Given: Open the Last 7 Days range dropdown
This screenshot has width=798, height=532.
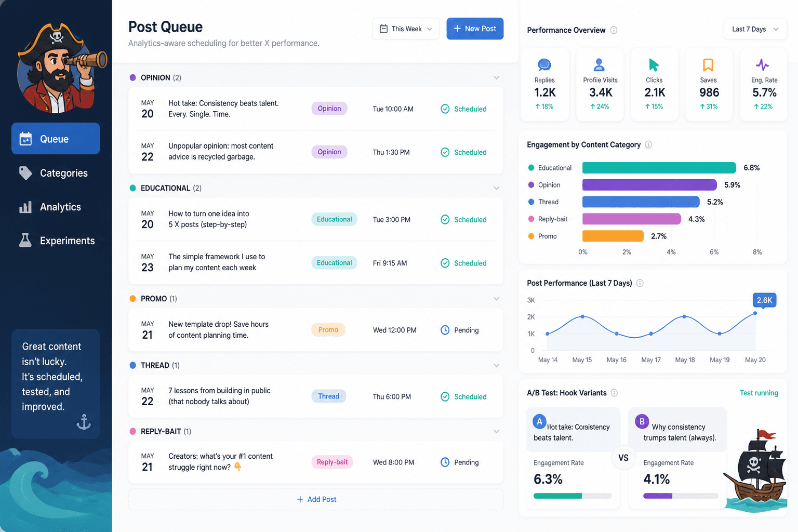Looking at the screenshot, I should tap(755, 29).
